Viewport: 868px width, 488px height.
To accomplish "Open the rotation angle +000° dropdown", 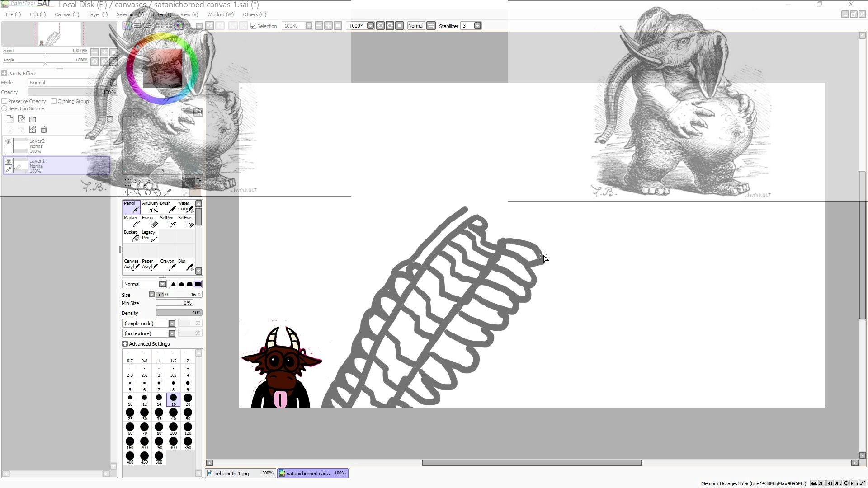I will tap(370, 26).
